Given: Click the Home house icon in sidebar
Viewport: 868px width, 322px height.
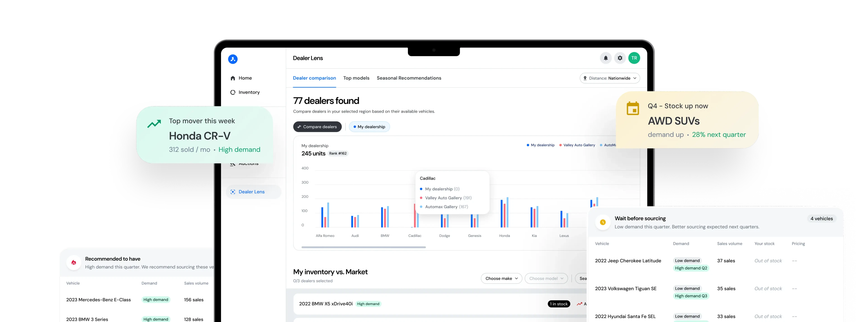Looking at the screenshot, I should pyautogui.click(x=233, y=78).
